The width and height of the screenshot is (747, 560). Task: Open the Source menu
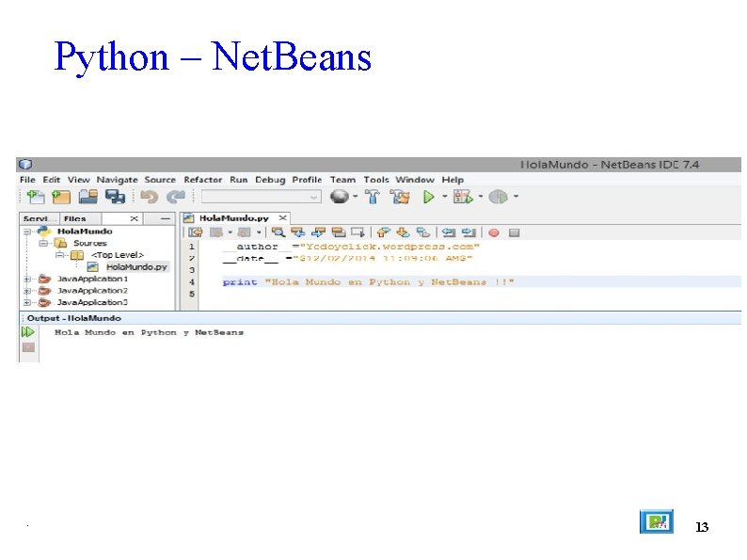click(160, 180)
